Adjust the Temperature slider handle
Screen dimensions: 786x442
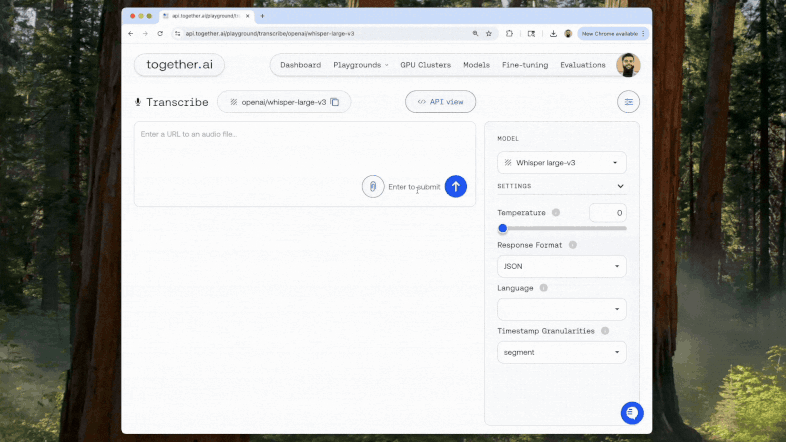503,229
